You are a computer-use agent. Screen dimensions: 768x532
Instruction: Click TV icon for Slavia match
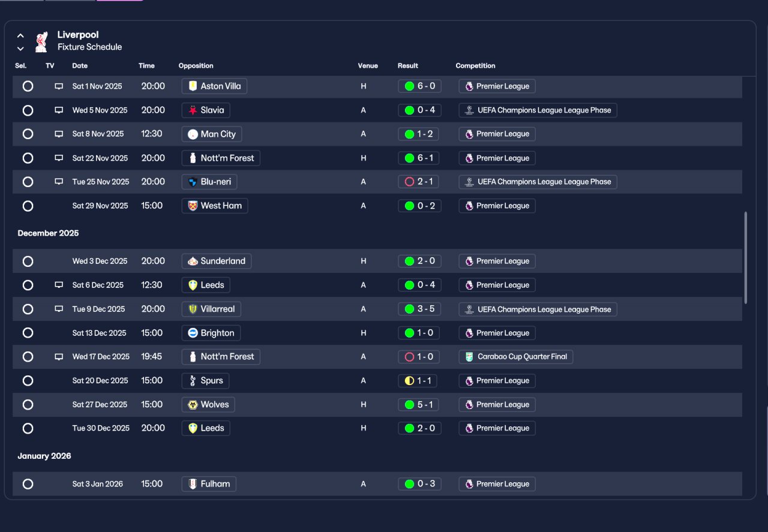click(59, 110)
